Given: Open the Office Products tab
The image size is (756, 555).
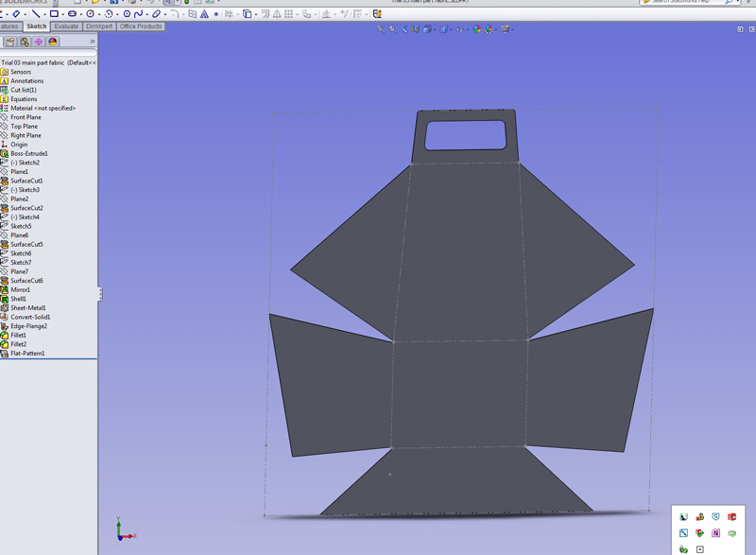Looking at the screenshot, I should point(141,26).
